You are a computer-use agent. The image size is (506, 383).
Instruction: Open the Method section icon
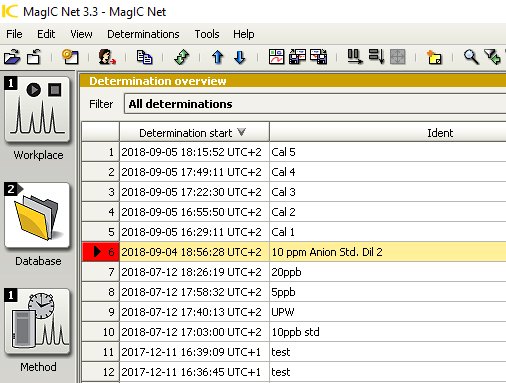pos(37,321)
